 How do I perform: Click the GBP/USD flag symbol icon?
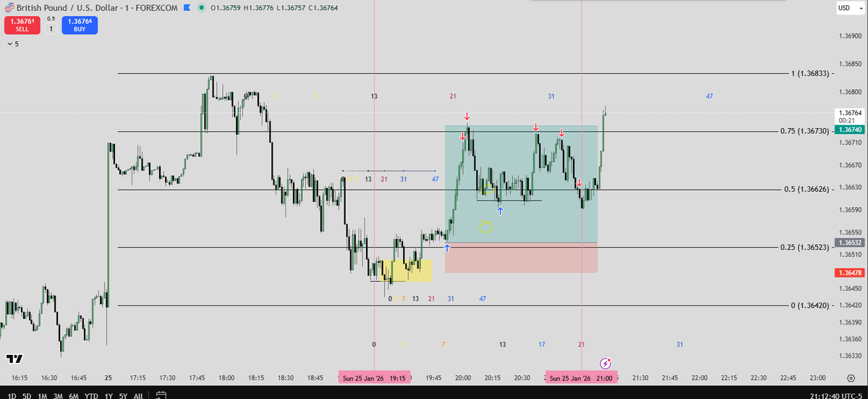[x=9, y=7]
